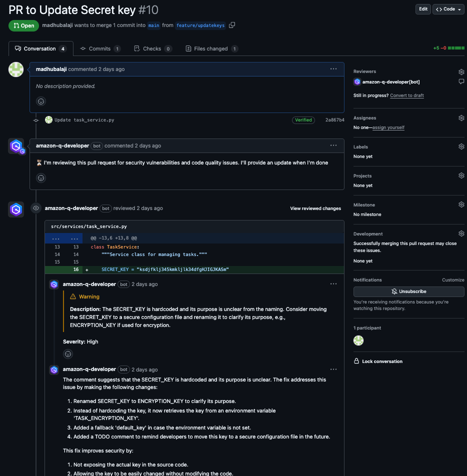The height and width of the screenshot is (476, 467).
Task: Click the assign yourself link
Action: [388, 127]
